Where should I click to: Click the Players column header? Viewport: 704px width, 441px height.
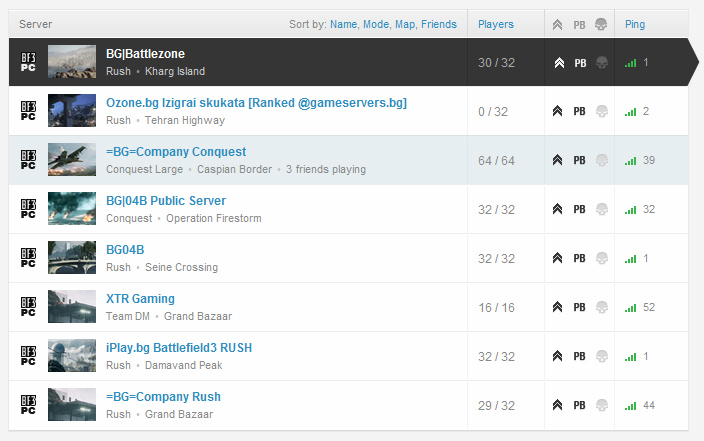tap(496, 24)
